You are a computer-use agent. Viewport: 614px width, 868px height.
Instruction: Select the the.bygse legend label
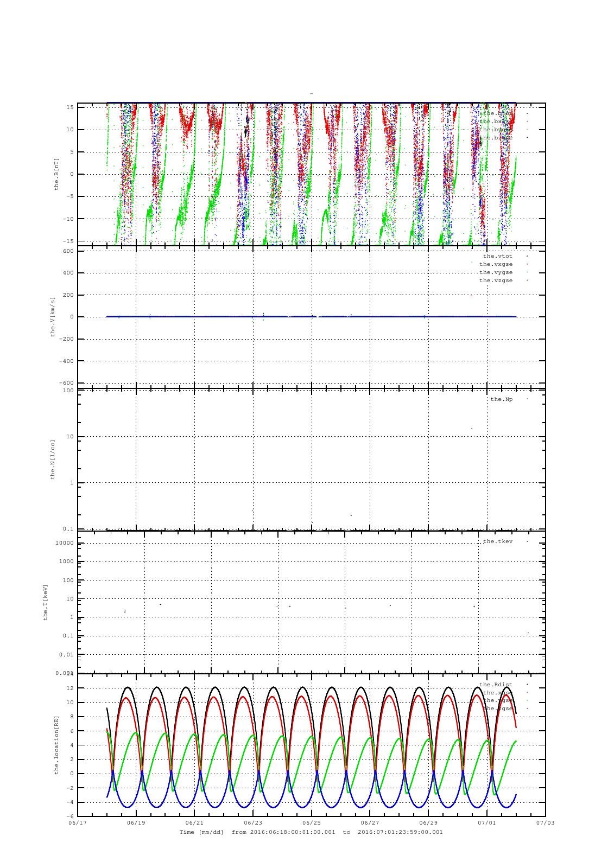tap(496, 130)
